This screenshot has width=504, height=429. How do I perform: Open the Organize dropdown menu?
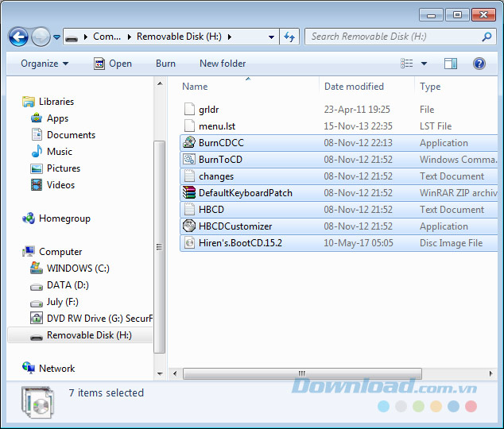[x=45, y=64]
